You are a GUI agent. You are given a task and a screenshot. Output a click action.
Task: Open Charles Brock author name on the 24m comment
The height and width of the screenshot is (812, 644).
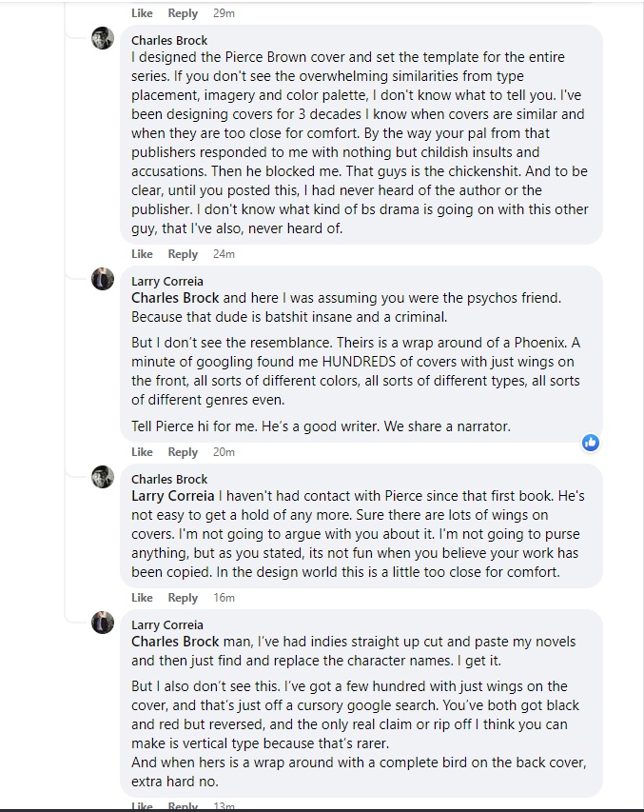click(169, 41)
